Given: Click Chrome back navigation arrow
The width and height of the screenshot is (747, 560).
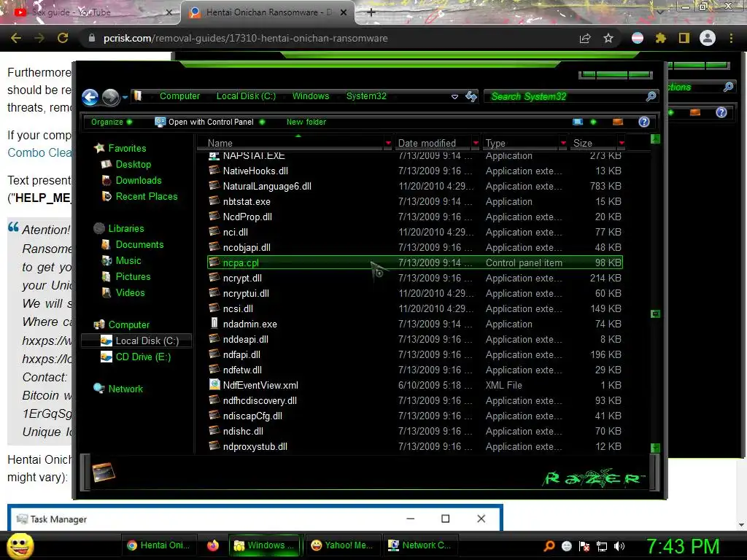Looking at the screenshot, I should coord(16,38).
